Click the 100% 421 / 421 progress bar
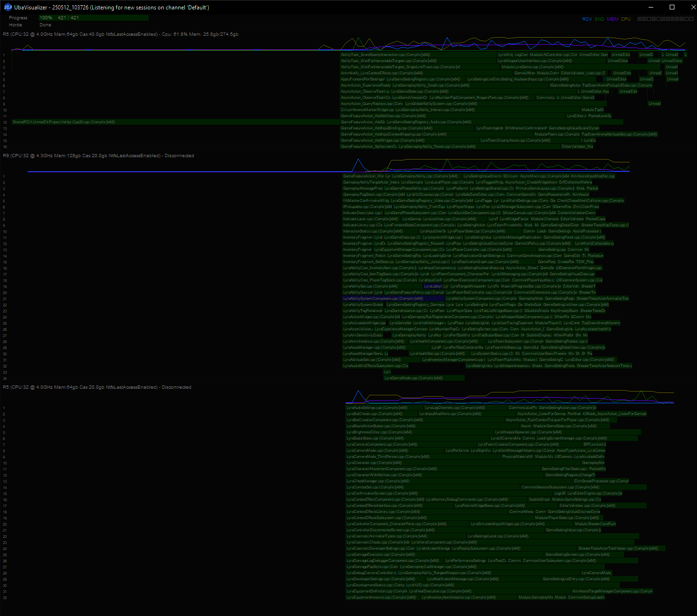The image size is (697, 616). (x=93, y=18)
